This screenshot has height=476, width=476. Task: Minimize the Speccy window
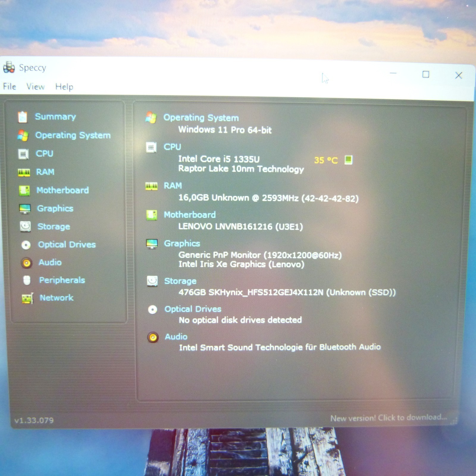pyautogui.click(x=393, y=73)
